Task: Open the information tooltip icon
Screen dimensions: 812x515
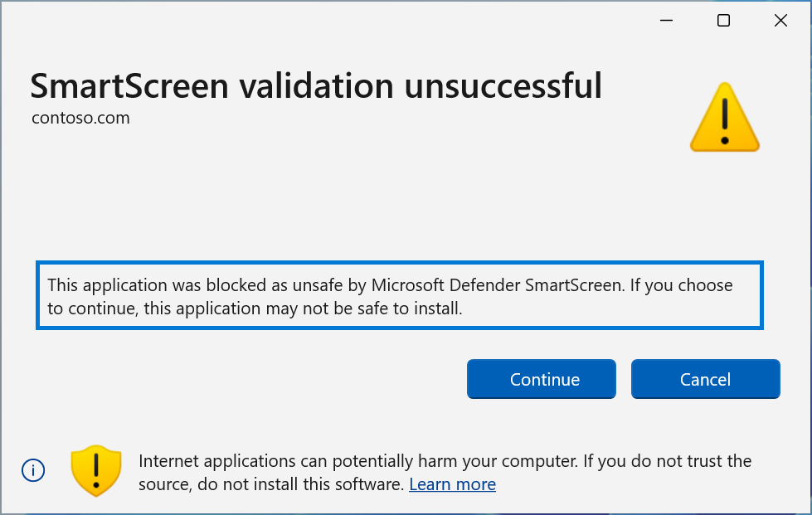Action: coord(33,470)
